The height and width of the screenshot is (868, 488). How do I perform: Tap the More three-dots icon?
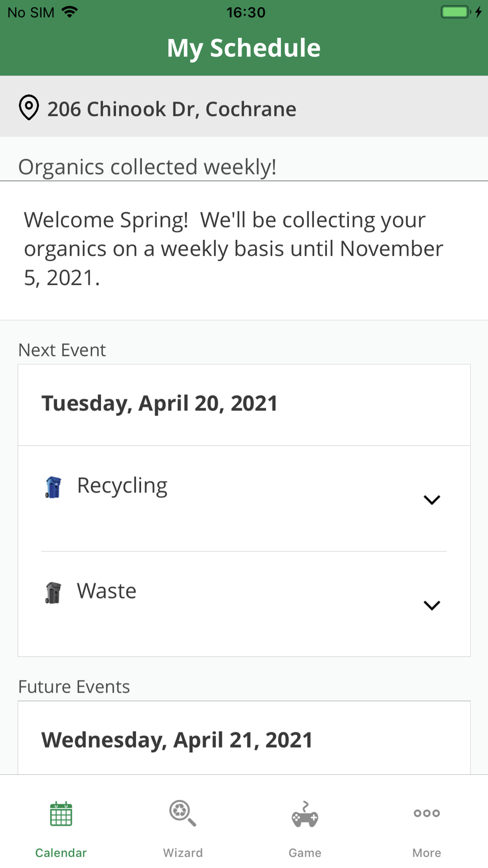(427, 813)
